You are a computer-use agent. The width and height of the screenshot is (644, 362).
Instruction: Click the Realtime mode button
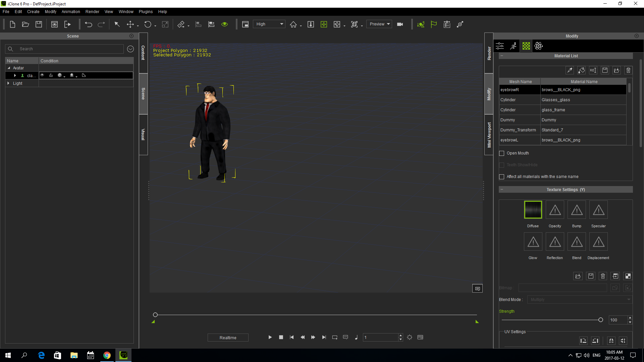coord(228,337)
